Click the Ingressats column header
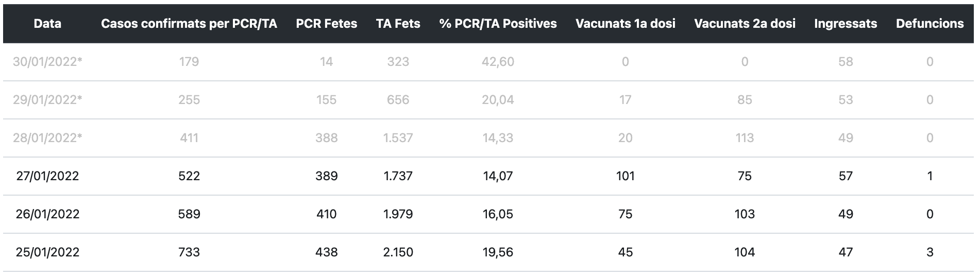The image size is (980, 277). 846,24
